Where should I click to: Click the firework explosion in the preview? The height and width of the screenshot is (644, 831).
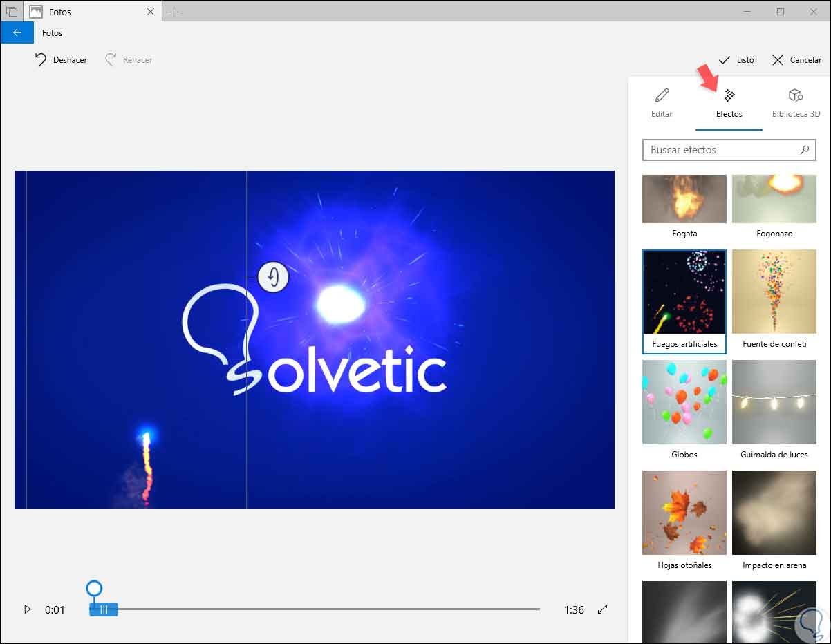[341, 304]
